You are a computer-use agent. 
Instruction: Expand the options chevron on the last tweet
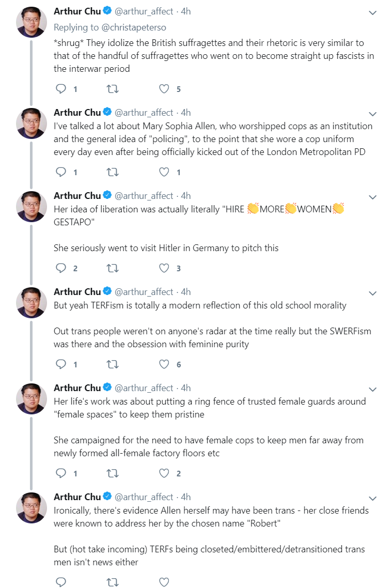(x=372, y=499)
